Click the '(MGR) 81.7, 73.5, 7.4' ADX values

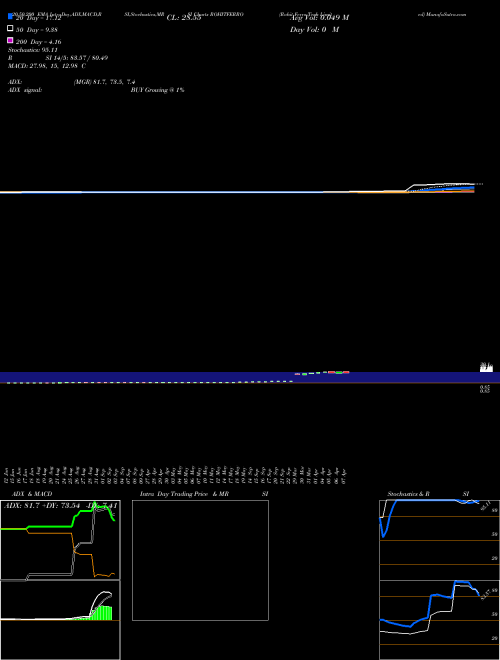tap(104, 82)
